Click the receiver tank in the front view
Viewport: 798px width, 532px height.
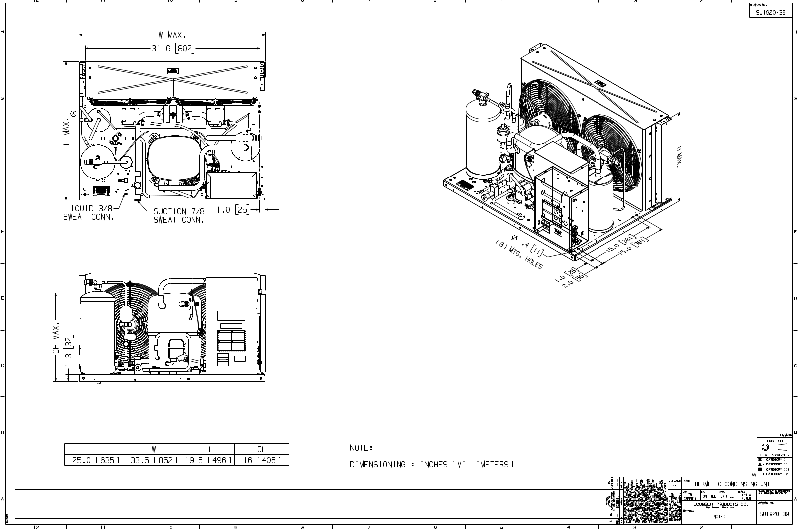point(98,332)
